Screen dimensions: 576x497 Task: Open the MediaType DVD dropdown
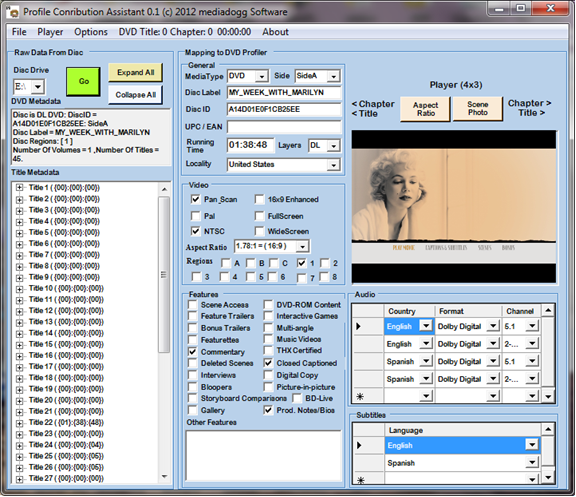(x=262, y=76)
